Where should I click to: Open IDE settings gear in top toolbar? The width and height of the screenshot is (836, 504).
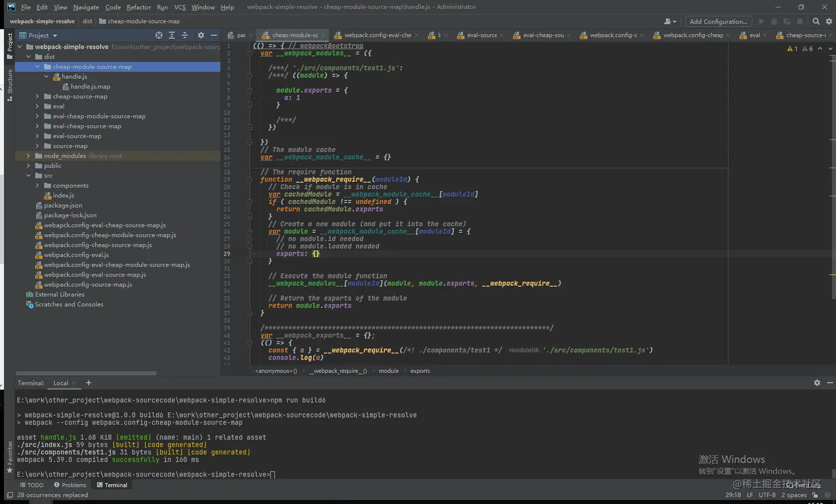829,22
